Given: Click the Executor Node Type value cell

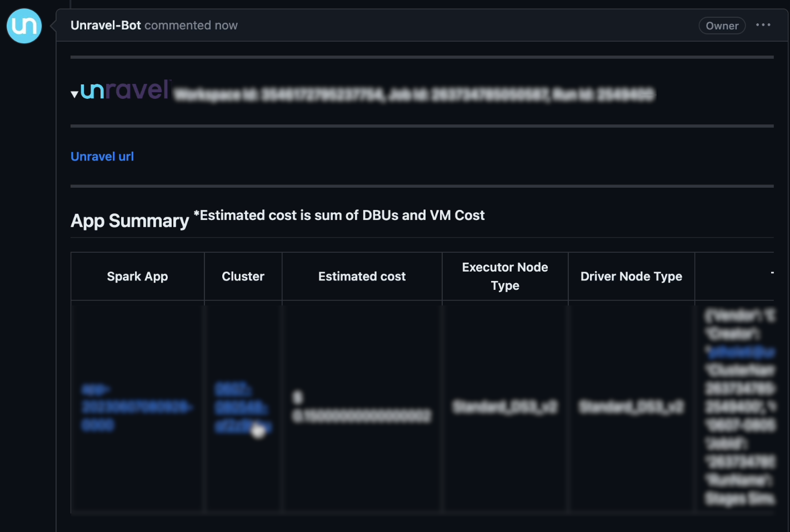Looking at the screenshot, I should 504,407.
